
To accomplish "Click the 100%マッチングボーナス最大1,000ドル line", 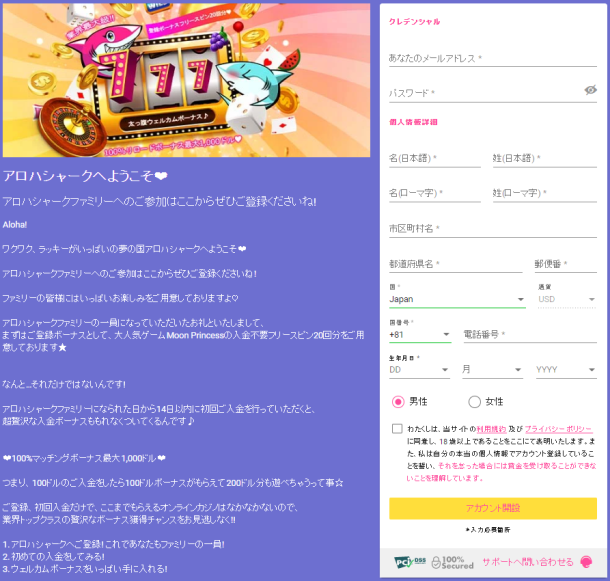I will tap(84, 458).
